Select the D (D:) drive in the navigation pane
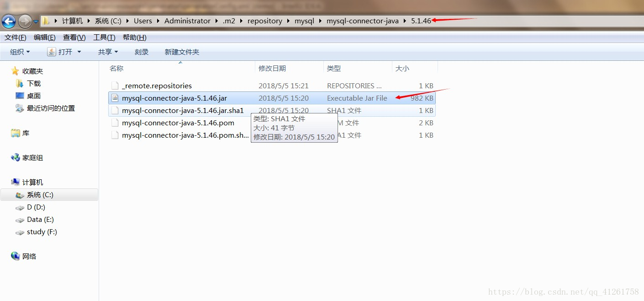The height and width of the screenshot is (301, 644). [x=36, y=207]
